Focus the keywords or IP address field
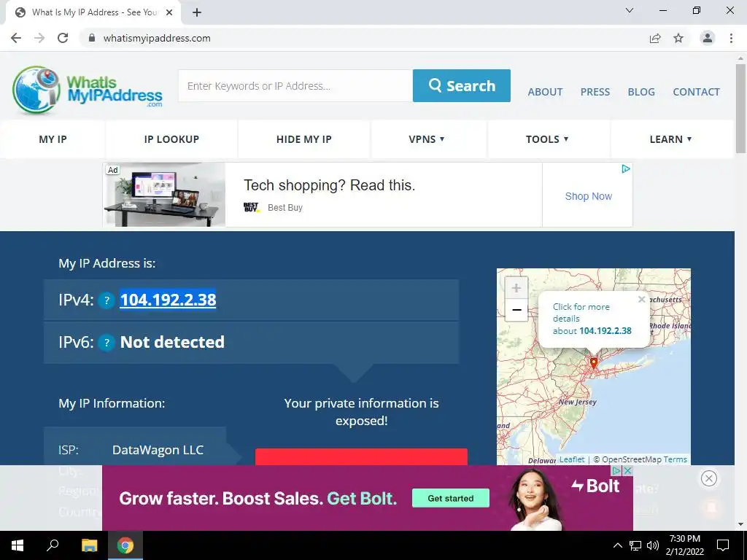 [295, 86]
